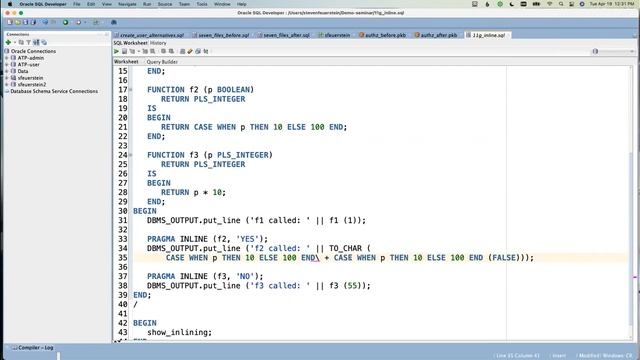Click the Explain Plan icon in worksheet toolbar
The image size is (640, 360).
point(132,51)
